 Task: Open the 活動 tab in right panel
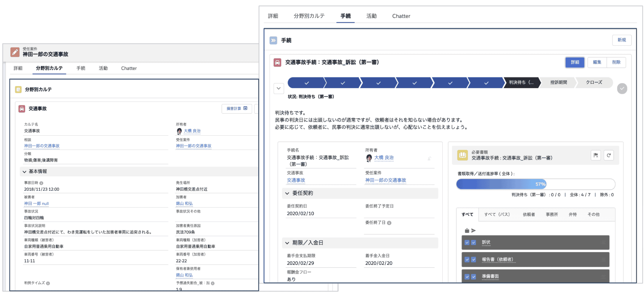coord(371,16)
